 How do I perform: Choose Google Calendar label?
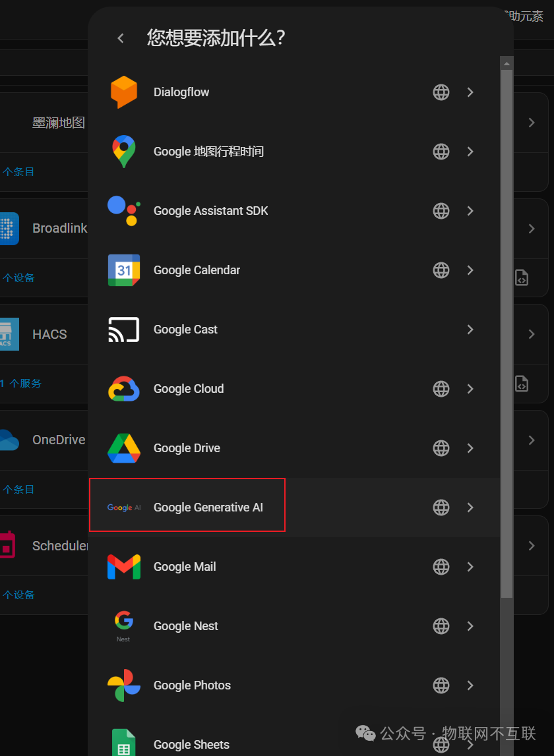coord(197,270)
